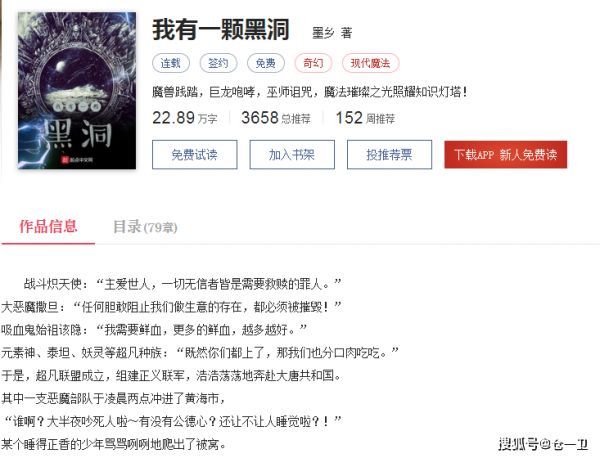Click the synopsis line starting 战斗炽天使
Image resolution: width=600 pixels, height=458 pixels.
[183, 284]
